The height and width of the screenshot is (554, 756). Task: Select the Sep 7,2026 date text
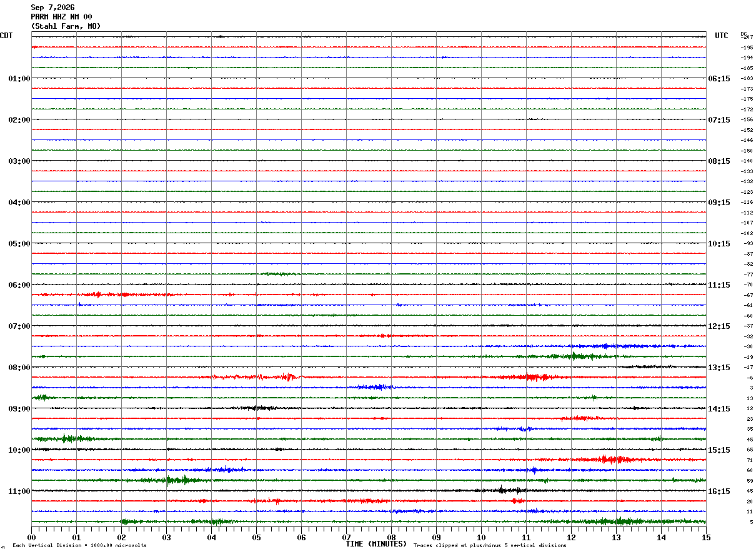click(x=52, y=8)
